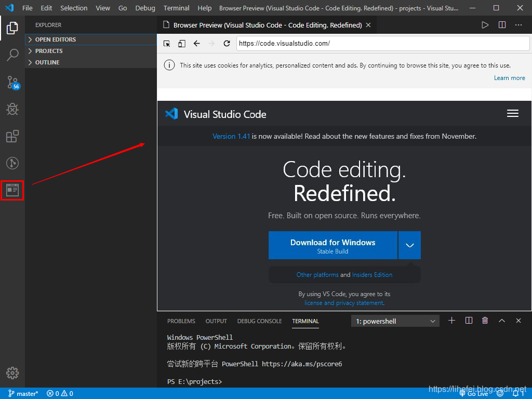
Task: Open the Extensions view icon
Action: (x=12, y=136)
